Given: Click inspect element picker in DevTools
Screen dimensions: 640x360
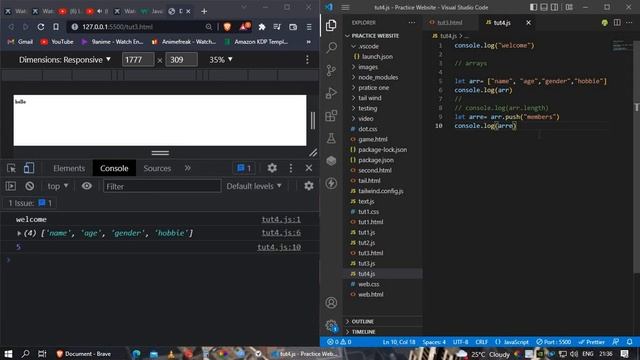Looking at the screenshot, I should (x=11, y=168).
